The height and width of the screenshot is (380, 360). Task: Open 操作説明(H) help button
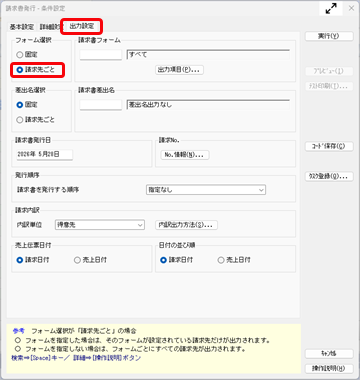pos(329,368)
